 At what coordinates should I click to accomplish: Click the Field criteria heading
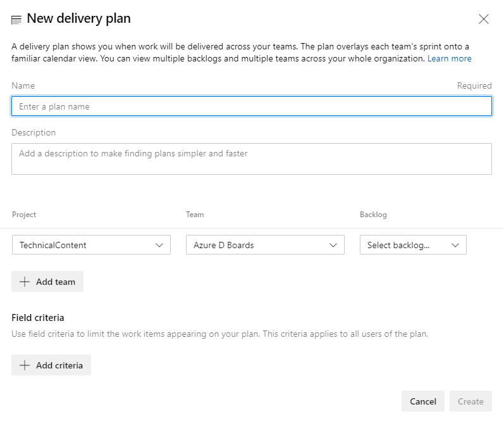[38, 318]
